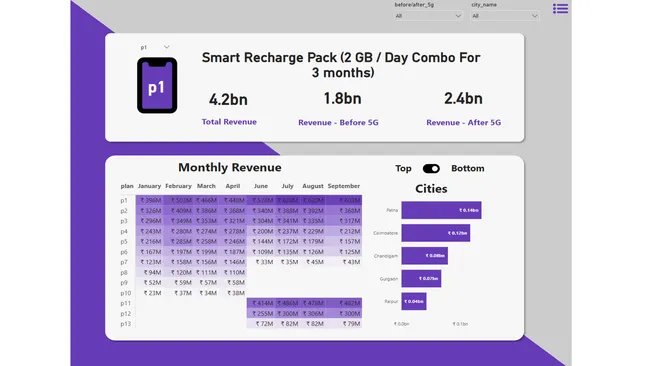The width and height of the screenshot is (650, 366).
Task: Click the 1.8bn revenue before 5G value
Action: pyautogui.click(x=342, y=99)
